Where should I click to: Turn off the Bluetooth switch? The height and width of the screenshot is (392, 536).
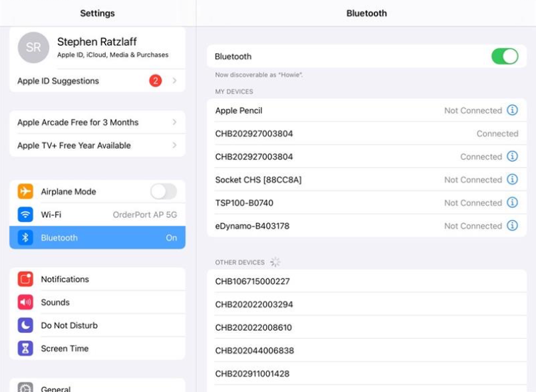pyautogui.click(x=505, y=56)
